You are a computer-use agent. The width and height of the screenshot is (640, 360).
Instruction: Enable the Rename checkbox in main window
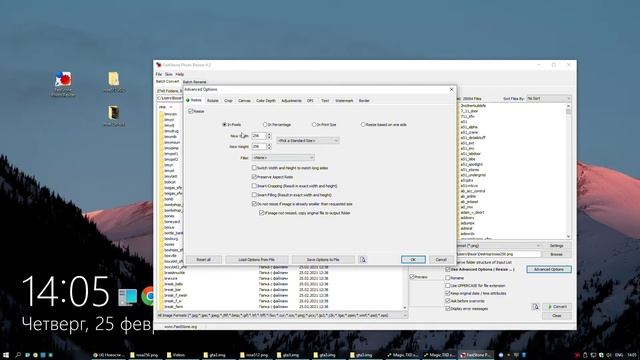click(x=448, y=278)
